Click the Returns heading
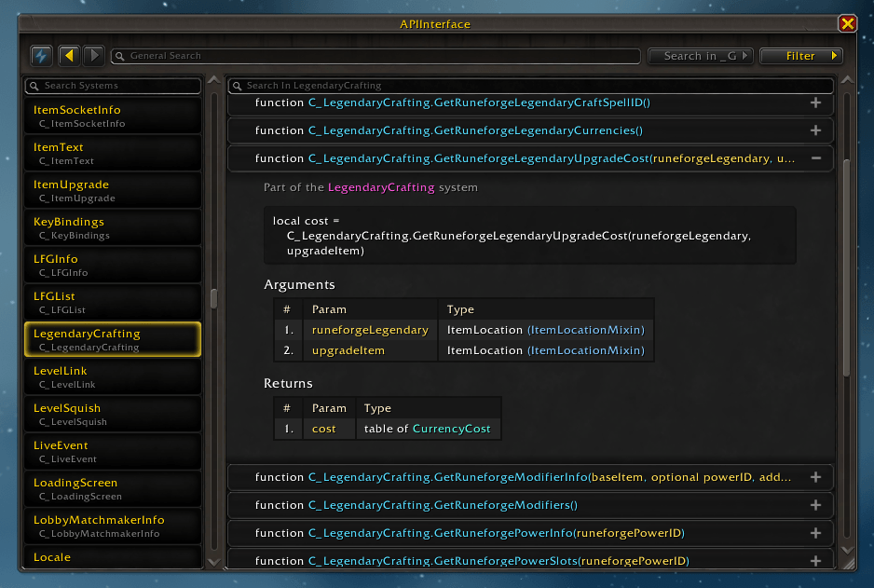The image size is (874, 588). (288, 383)
